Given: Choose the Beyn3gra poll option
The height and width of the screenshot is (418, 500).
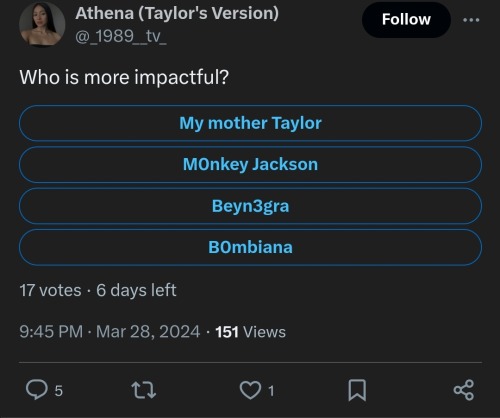Looking at the screenshot, I should (x=250, y=206).
